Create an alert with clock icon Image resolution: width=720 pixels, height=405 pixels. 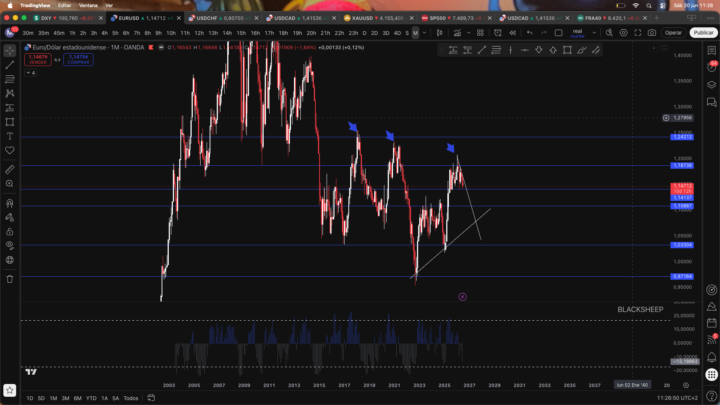498,33
